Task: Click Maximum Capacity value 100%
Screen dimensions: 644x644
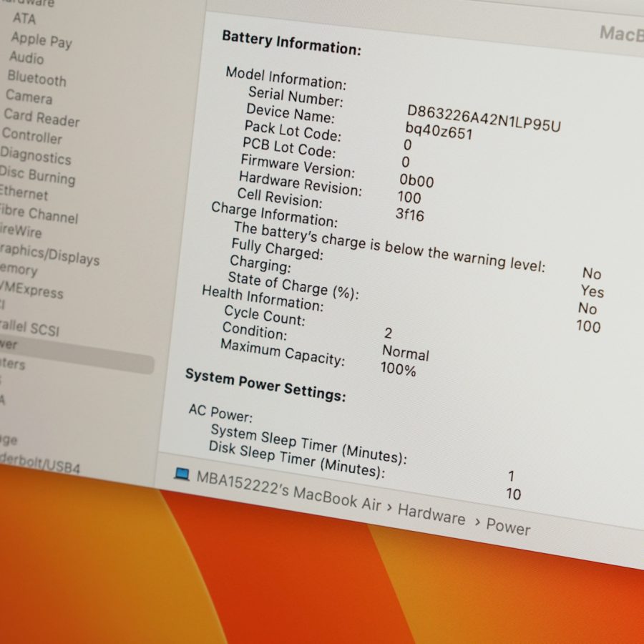Action: (x=398, y=369)
